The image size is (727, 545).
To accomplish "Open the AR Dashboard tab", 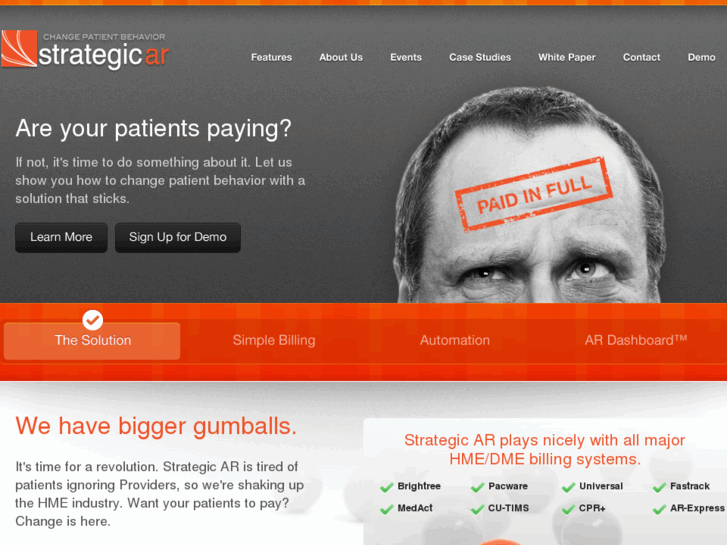I will tap(636, 340).
